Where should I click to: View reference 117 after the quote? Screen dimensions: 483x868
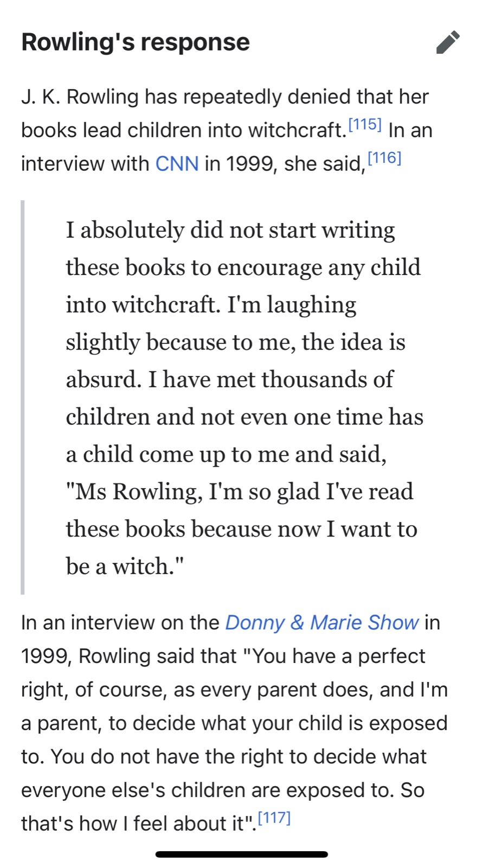click(x=274, y=818)
